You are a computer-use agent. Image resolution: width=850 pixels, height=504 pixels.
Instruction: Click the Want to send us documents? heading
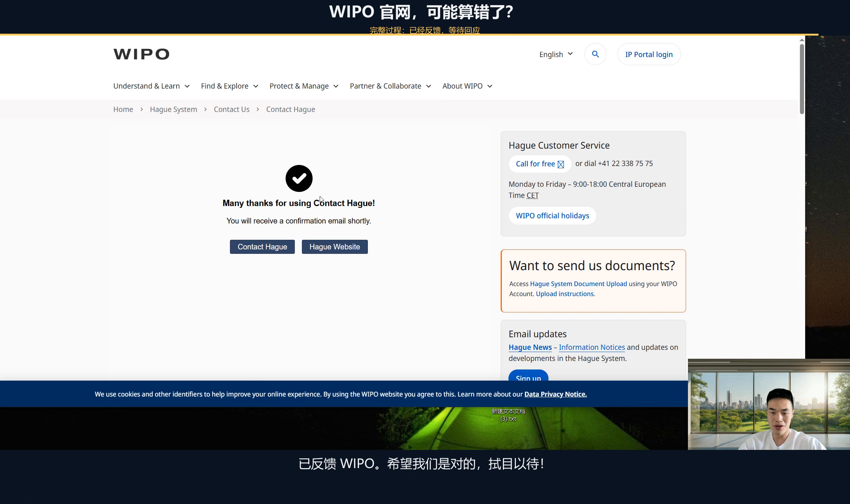592,266
